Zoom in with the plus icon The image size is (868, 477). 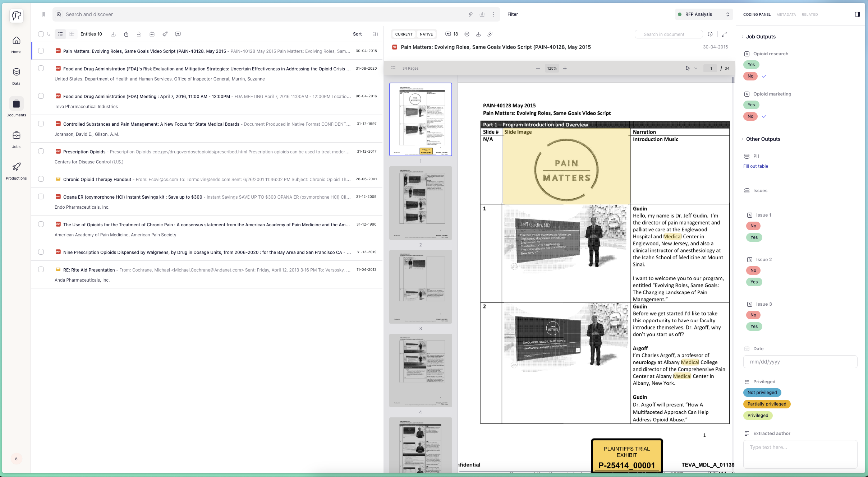565,68
